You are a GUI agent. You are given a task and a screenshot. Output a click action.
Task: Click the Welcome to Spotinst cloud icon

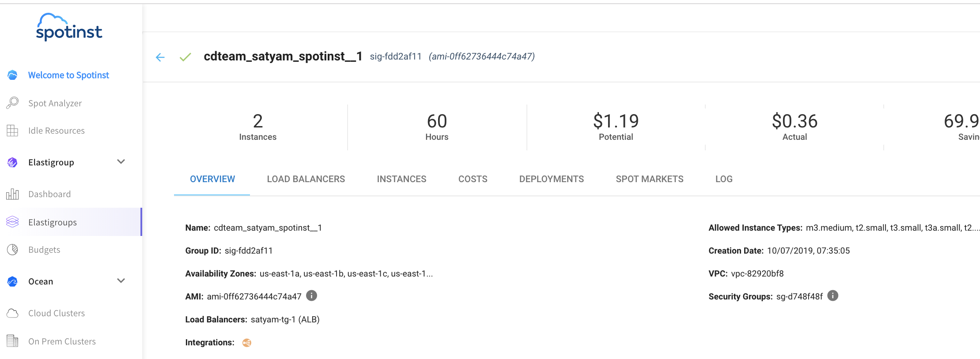click(12, 75)
